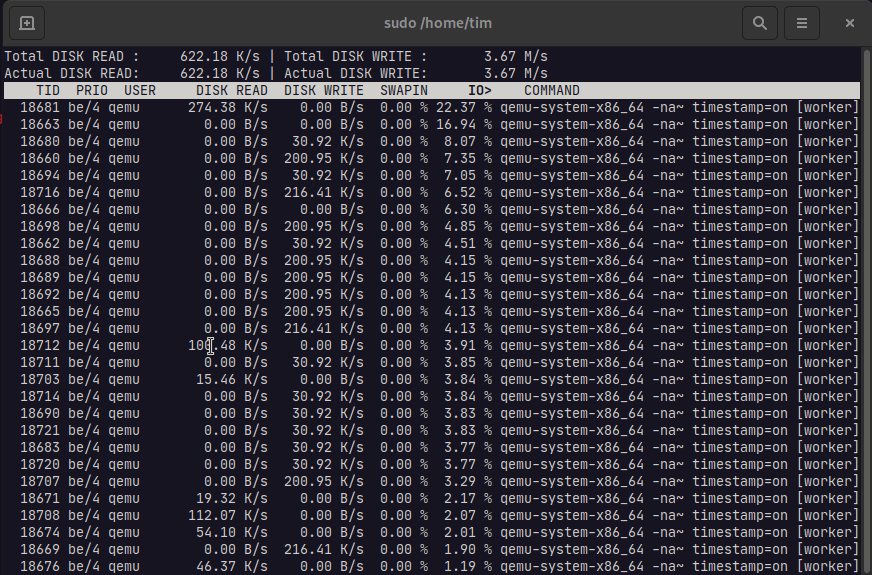Click thread ID 18680
Image resolution: width=872 pixels, height=575 pixels.
pos(40,141)
